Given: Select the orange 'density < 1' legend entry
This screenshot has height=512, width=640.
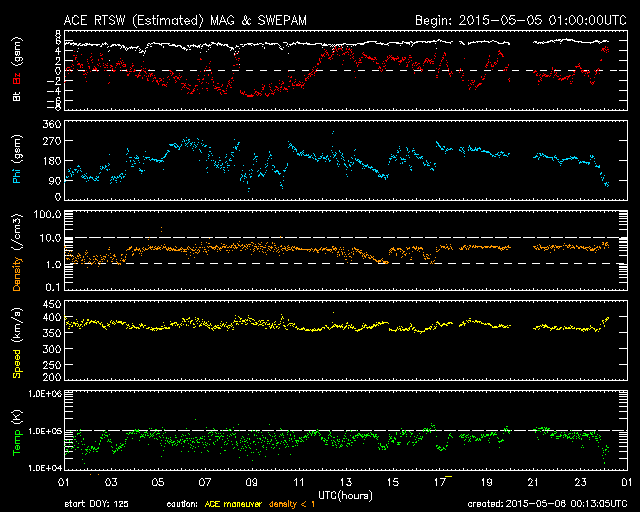Looking at the screenshot, I should coord(297,503).
